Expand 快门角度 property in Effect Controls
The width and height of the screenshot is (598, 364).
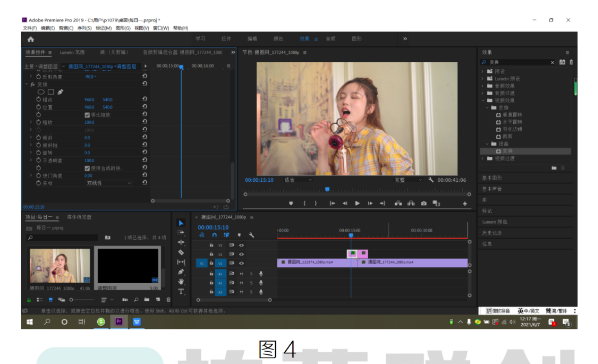(31, 176)
